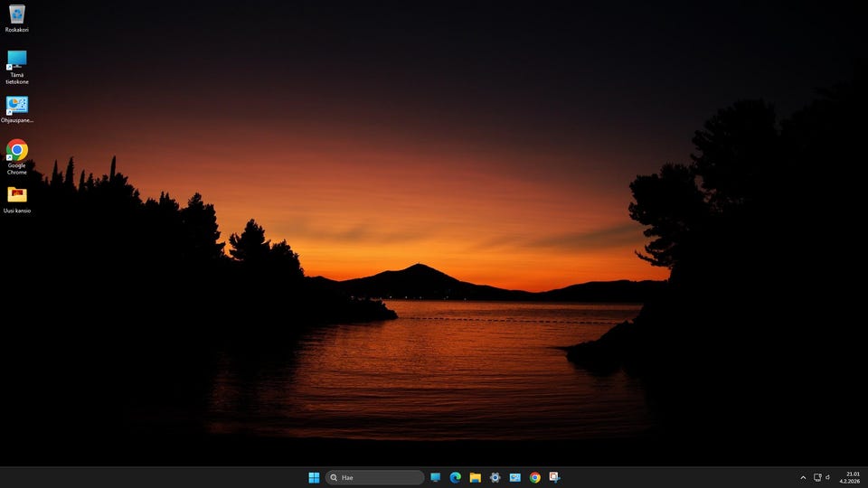Open File Explorer from the taskbar
The height and width of the screenshot is (488, 868).
(475, 477)
